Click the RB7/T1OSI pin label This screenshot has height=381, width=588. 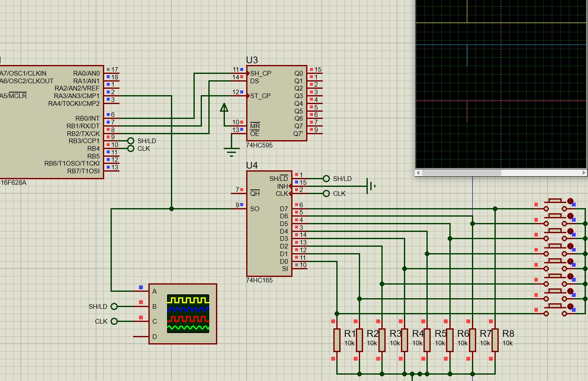pyautogui.click(x=83, y=171)
